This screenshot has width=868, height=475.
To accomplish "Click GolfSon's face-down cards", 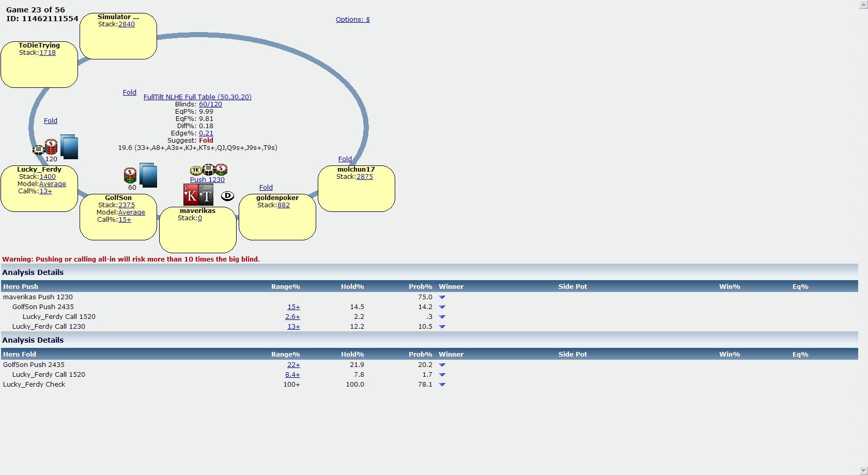I will pos(148,175).
